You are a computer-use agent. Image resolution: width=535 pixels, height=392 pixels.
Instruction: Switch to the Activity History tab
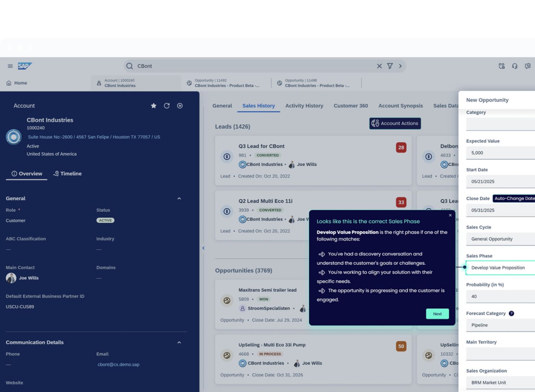pyautogui.click(x=304, y=106)
